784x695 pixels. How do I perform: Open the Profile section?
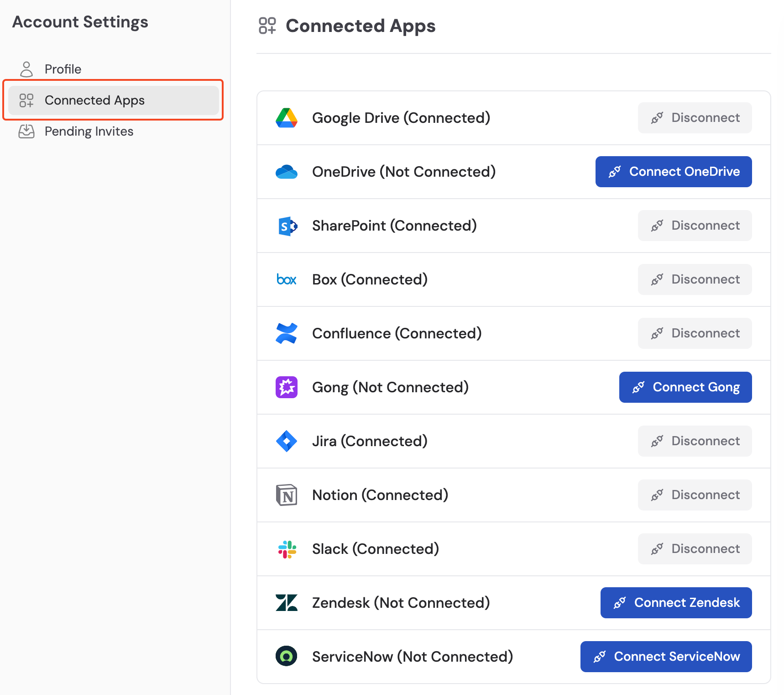pos(63,69)
